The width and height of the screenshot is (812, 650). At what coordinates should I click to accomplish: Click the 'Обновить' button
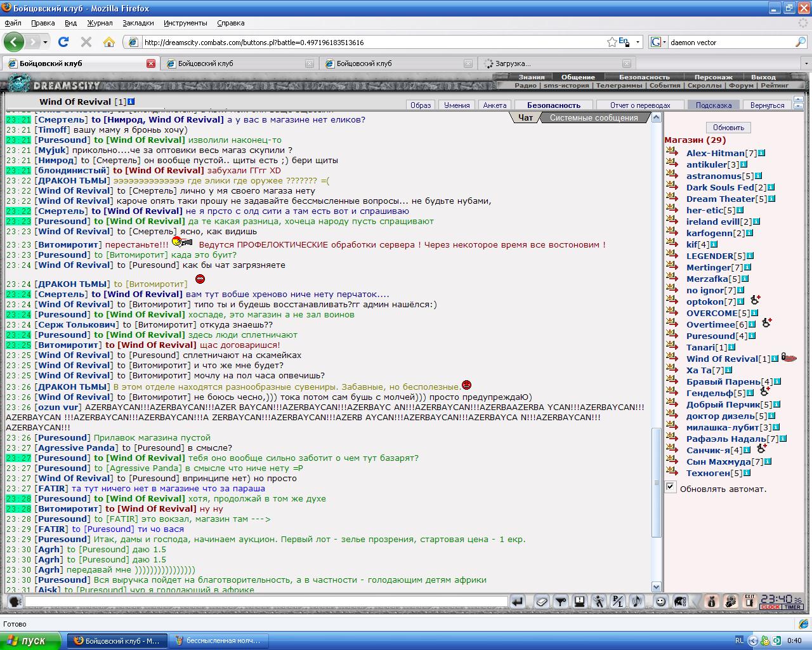(728, 127)
